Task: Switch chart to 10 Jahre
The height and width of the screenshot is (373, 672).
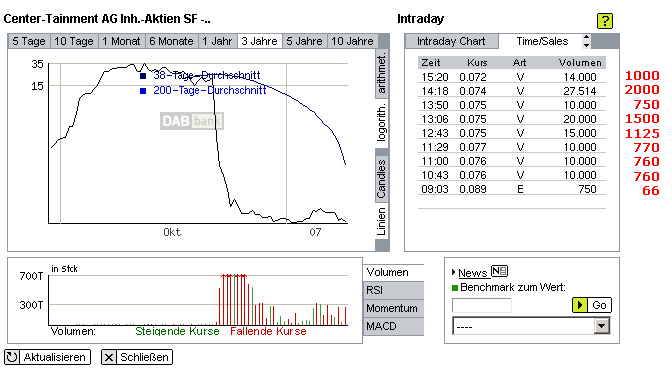Action: 353,41
